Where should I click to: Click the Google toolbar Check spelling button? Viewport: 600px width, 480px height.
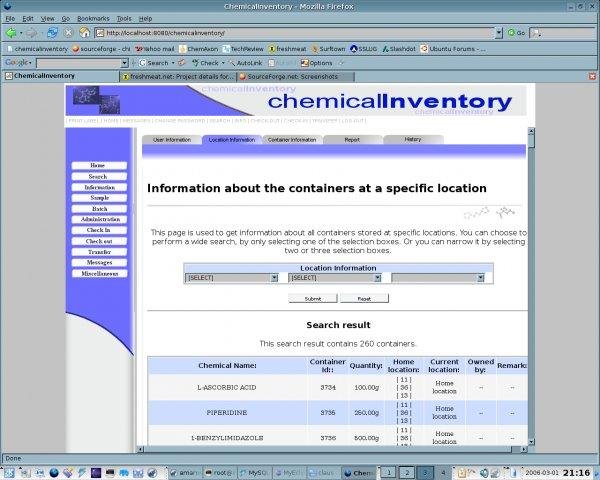pyautogui.click(x=205, y=63)
